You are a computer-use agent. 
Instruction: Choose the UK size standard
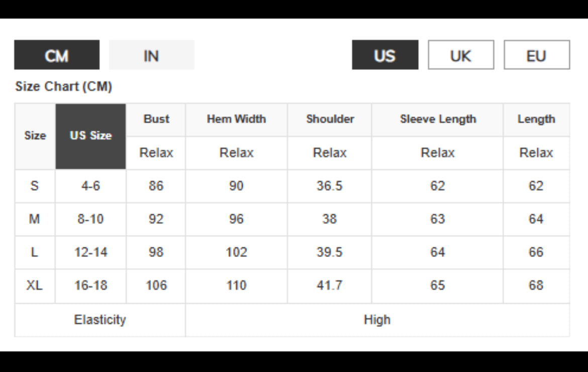pos(461,55)
